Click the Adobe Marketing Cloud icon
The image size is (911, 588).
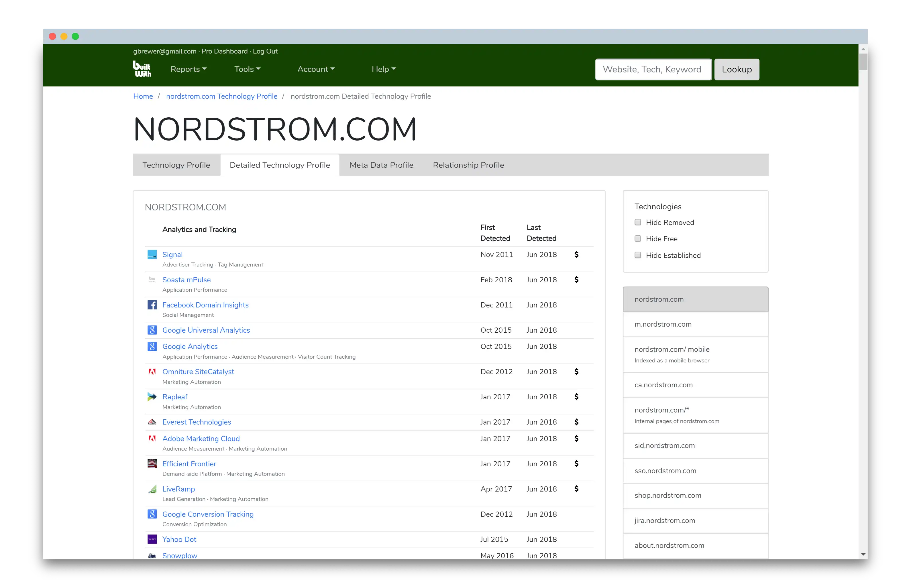tap(152, 438)
